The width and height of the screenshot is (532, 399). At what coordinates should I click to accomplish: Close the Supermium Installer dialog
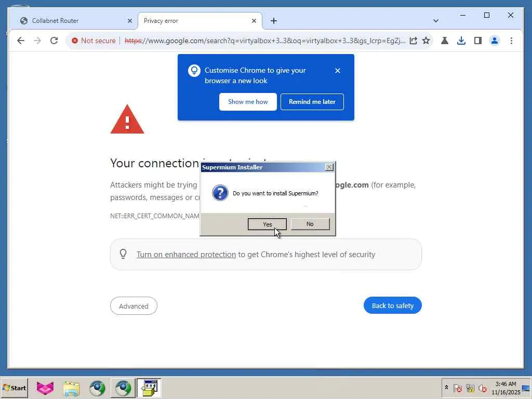pyautogui.click(x=329, y=167)
